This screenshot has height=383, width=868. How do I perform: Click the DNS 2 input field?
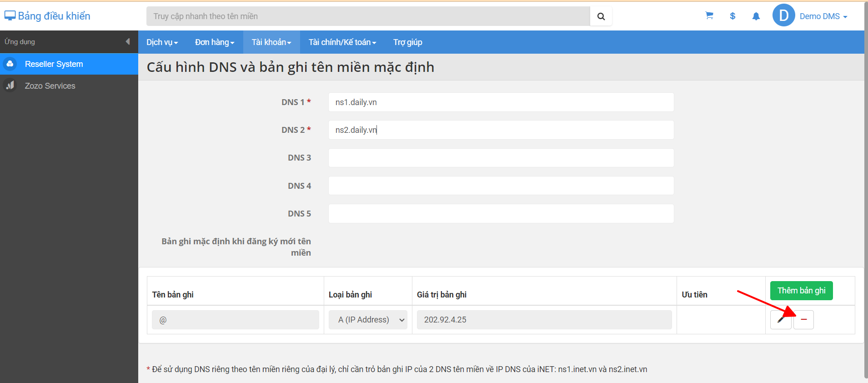tap(501, 130)
